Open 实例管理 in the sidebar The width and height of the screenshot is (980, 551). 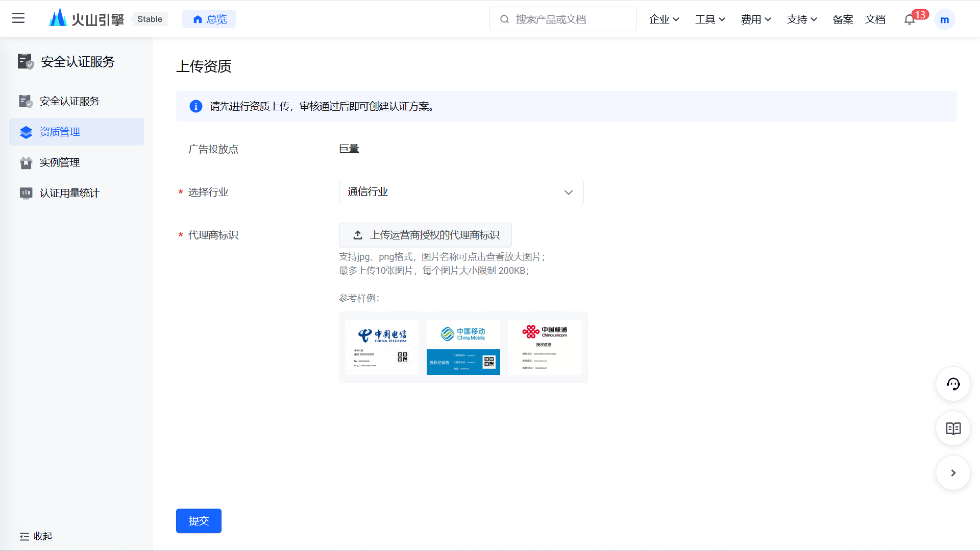click(77, 162)
